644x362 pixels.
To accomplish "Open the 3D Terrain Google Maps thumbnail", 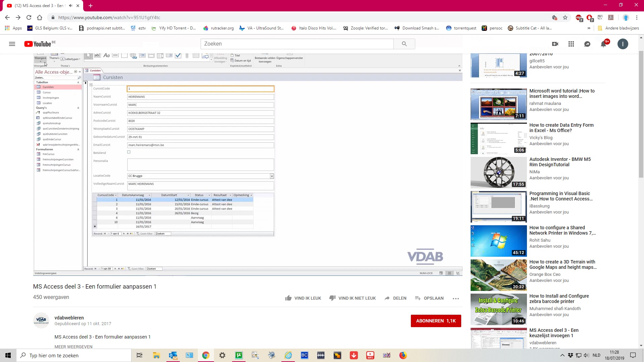I will pyautogui.click(x=498, y=275).
